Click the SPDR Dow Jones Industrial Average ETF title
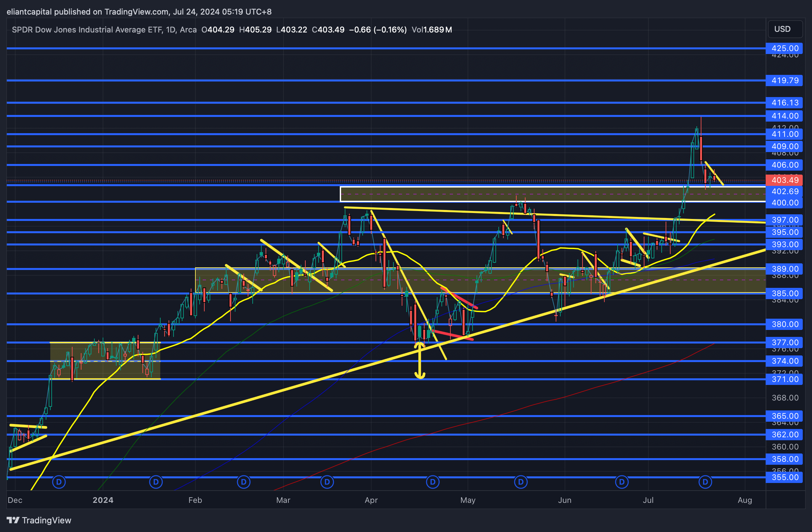Image resolution: width=812 pixels, height=532 pixels. click(87, 30)
